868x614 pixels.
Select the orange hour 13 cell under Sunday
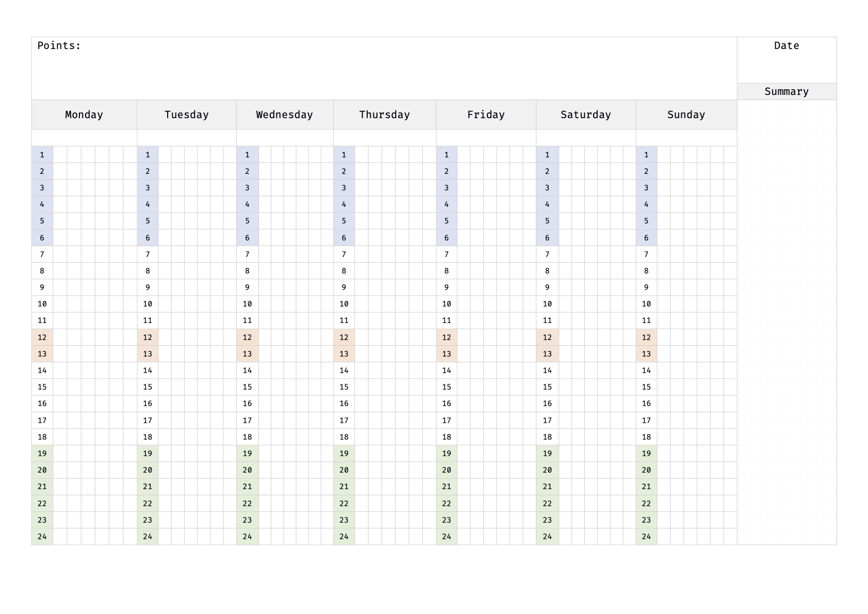pyautogui.click(x=646, y=354)
